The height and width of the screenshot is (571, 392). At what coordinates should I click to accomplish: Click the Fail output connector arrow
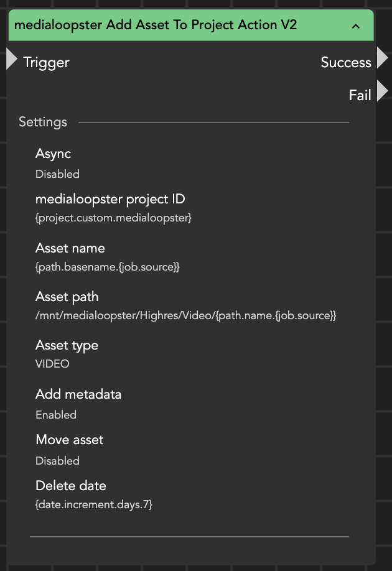pyautogui.click(x=382, y=91)
